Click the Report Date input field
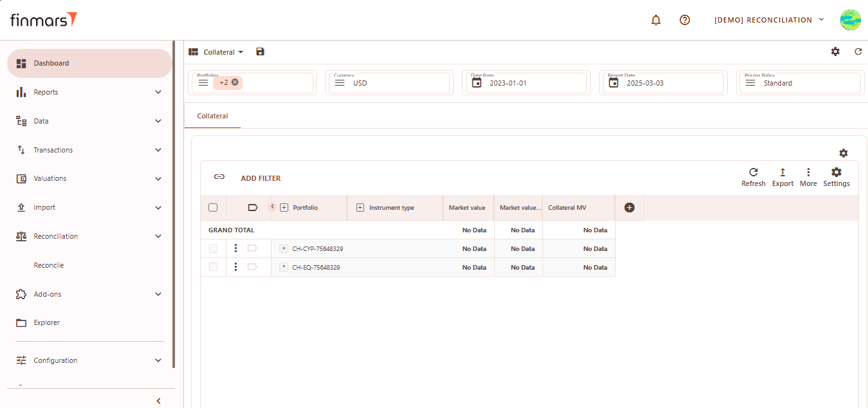Viewport: 868px width, 408px height. click(x=669, y=83)
